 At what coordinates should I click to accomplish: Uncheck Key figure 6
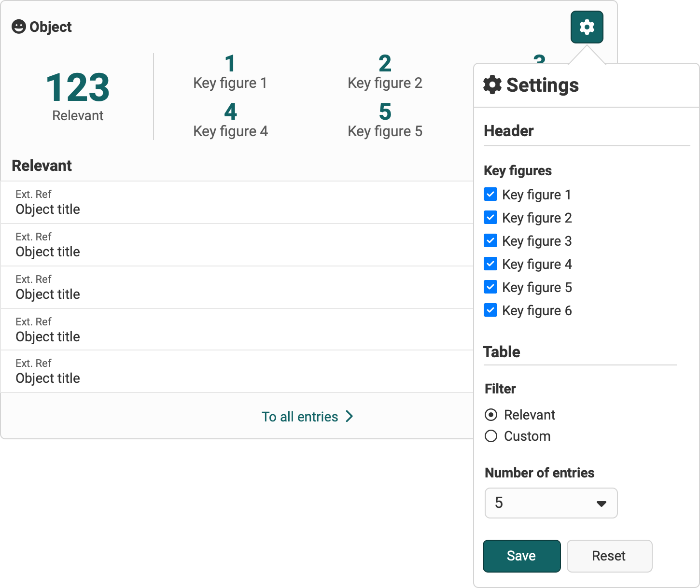click(x=490, y=310)
